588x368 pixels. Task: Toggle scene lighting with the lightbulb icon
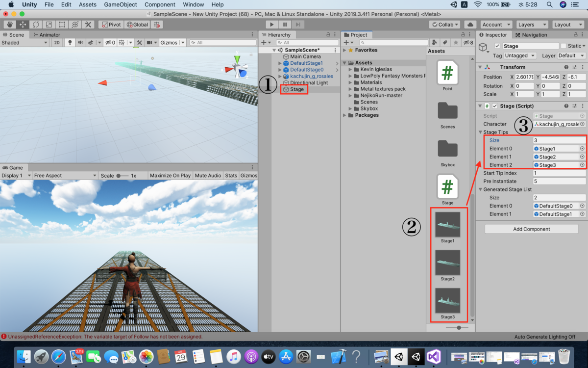tap(70, 43)
